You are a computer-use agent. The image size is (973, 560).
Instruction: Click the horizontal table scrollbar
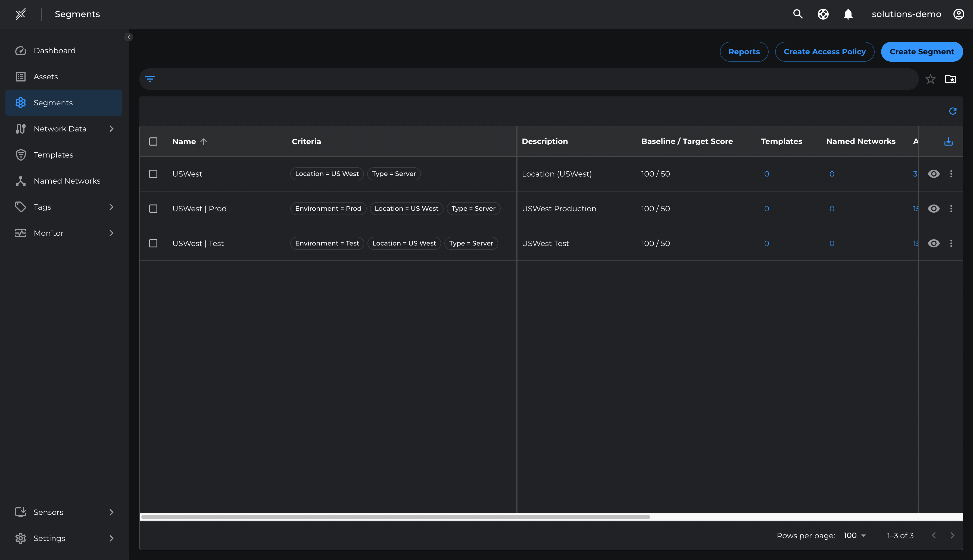395,517
